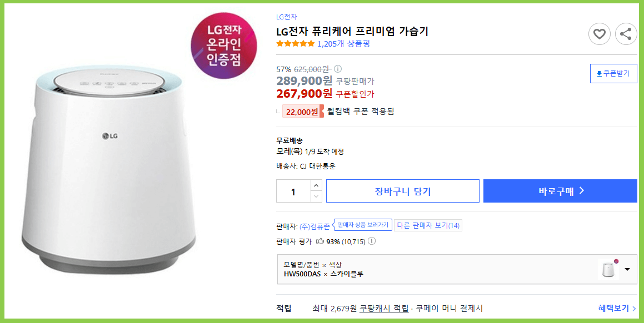Click the 쿠폰받기 coupon button
The height and width of the screenshot is (323, 644).
[613, 73]
